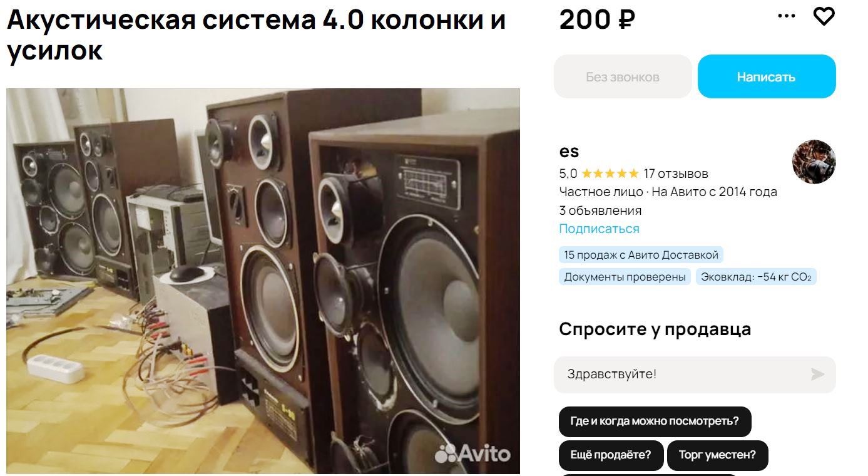Select quick question Где и когда можно посмотреть?
The width and height of the screenshot is (868, 476).
(655, 422)
